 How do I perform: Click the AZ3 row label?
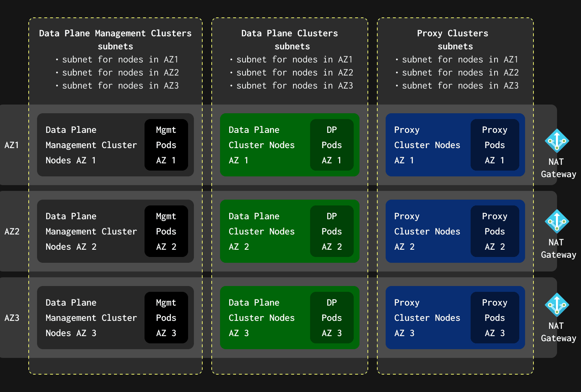pos(12,318)
